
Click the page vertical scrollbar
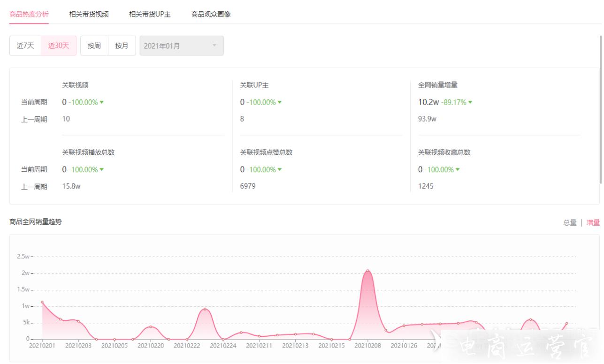(601, 109)
